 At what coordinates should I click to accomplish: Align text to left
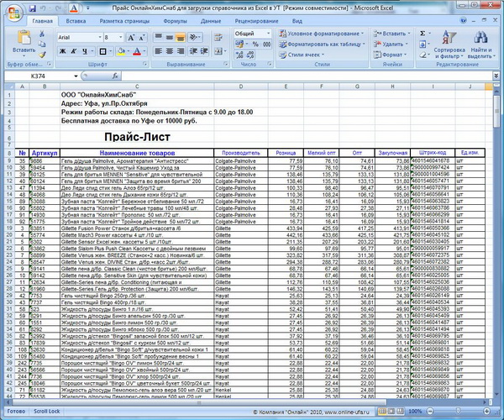pos(159,51)
